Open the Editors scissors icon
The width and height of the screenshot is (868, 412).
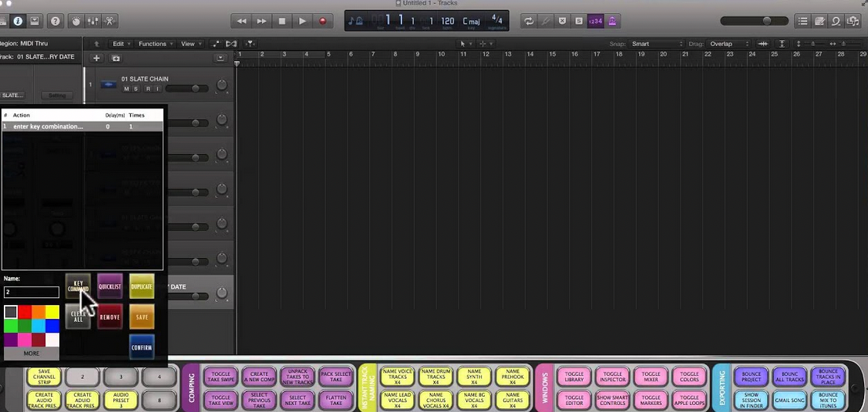click(x=109, y=21)
